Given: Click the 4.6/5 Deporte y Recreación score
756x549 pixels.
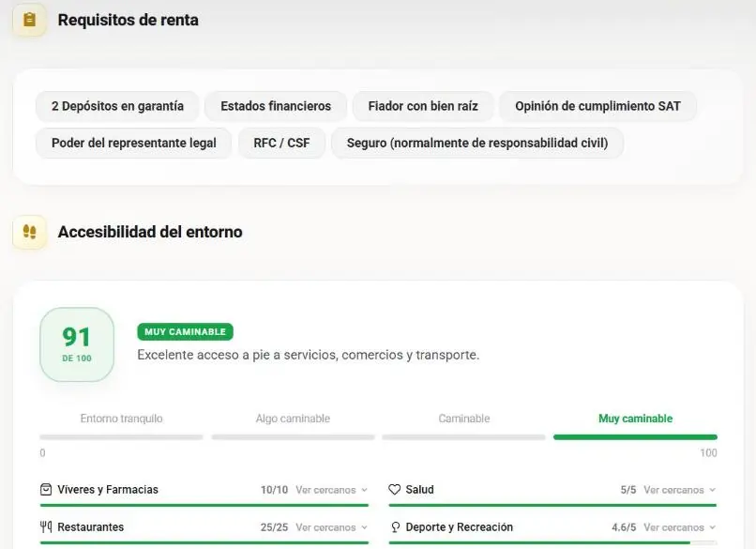Looking at the screenshot, I should click(624, 527).
